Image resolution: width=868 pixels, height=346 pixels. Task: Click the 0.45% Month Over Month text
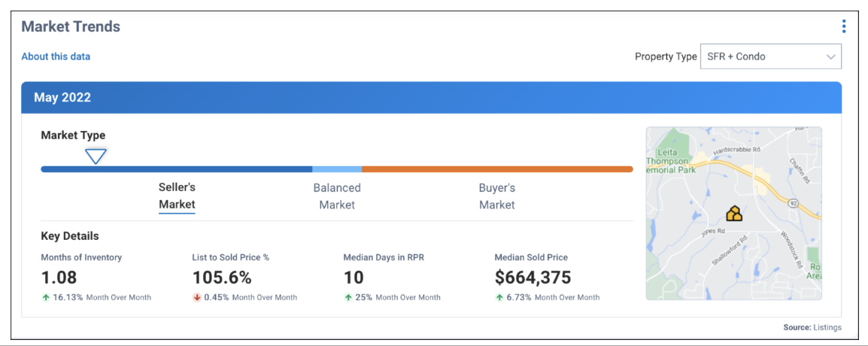tap(250, 297)
